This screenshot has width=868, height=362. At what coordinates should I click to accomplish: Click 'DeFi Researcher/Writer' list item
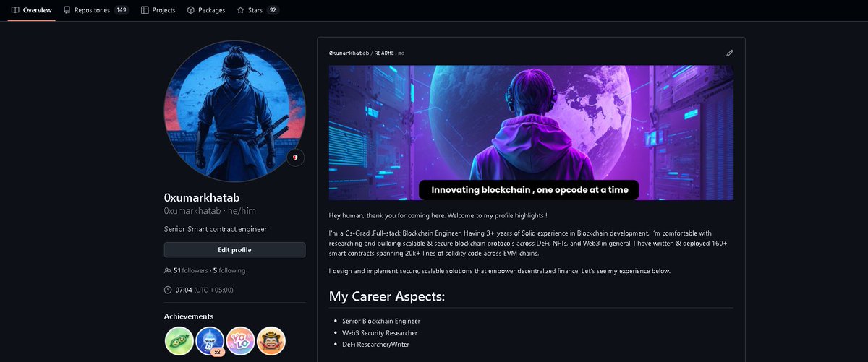pyautogui.click(x=376, y=344)
